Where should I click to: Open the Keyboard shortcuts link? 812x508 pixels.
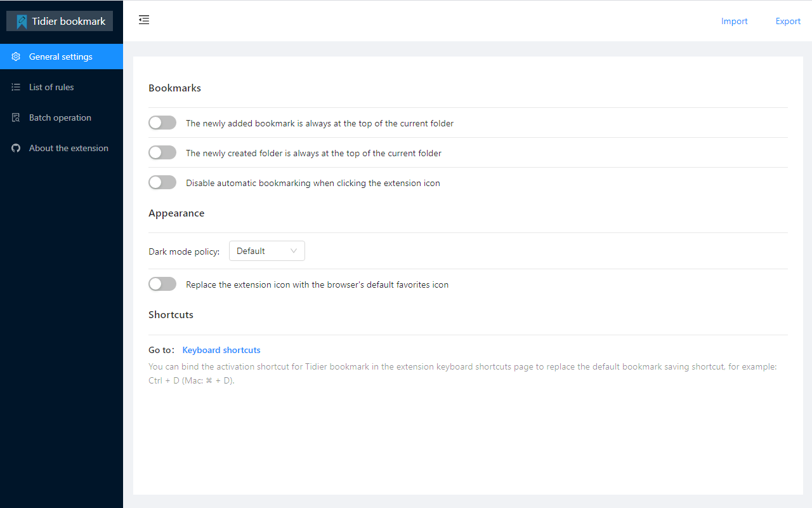pos(221,350)
